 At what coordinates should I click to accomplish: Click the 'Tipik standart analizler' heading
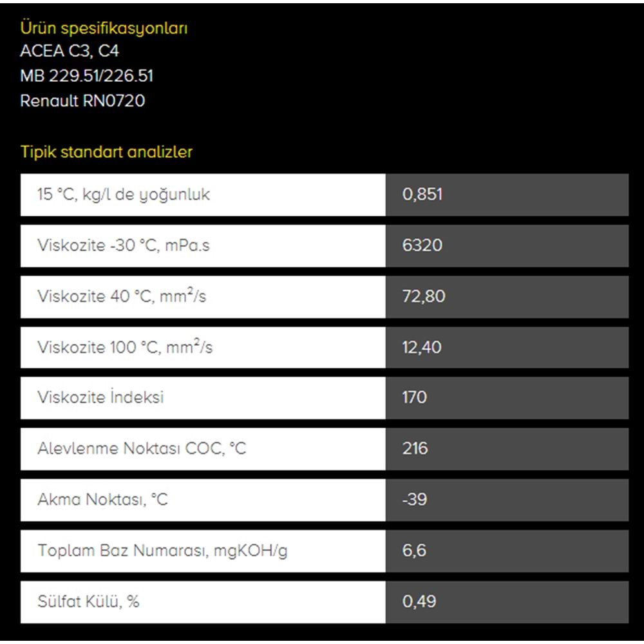point(106,152)
